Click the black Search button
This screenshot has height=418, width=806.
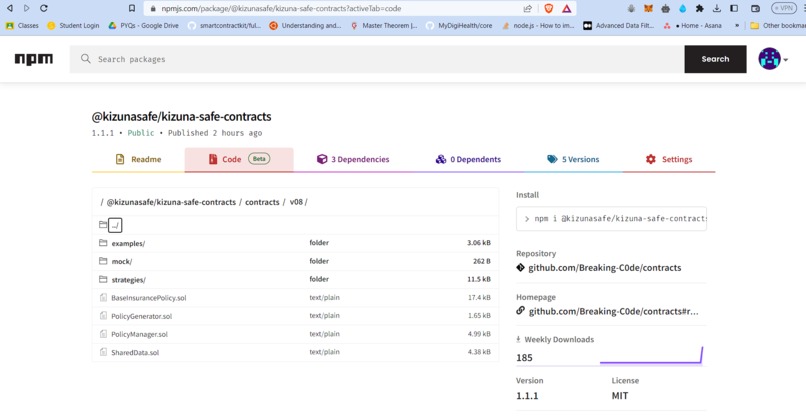coord(715,59)
